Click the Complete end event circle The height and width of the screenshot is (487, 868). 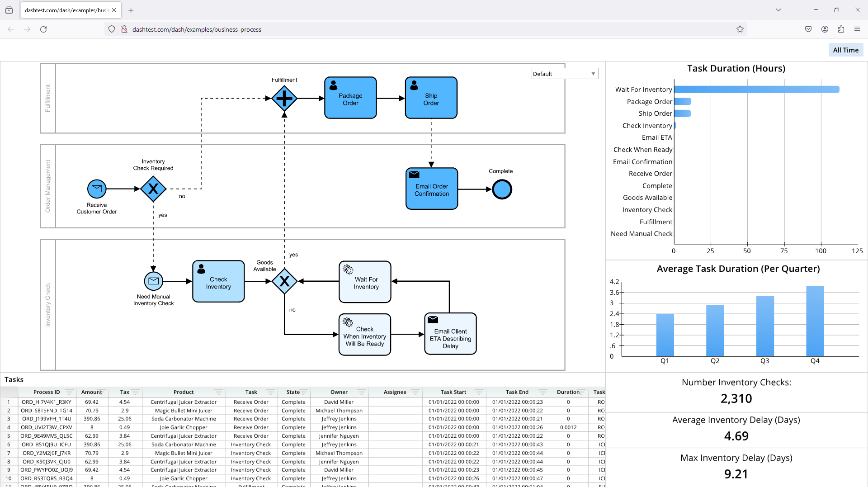[502, 189]
